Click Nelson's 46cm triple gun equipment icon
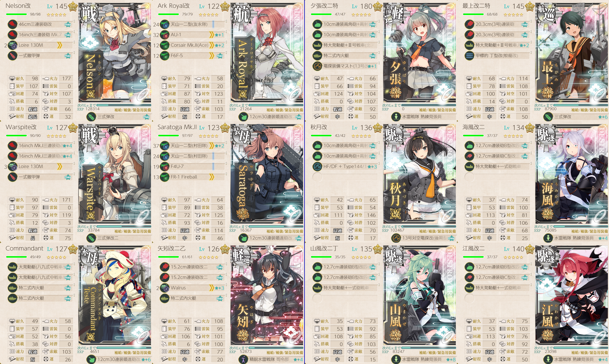The image size is (609, 364). (12, 24)
